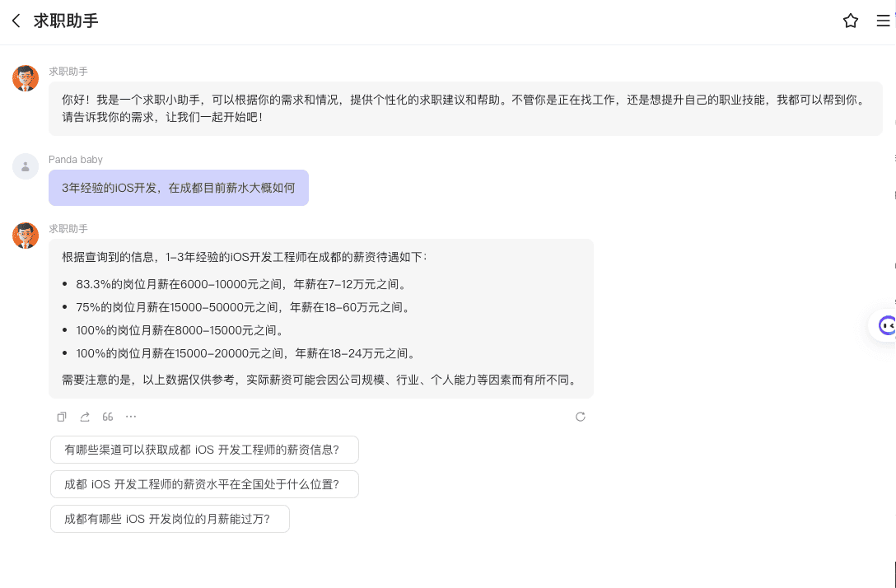Copy the salary reply using the copy icon

pos(62,417)
